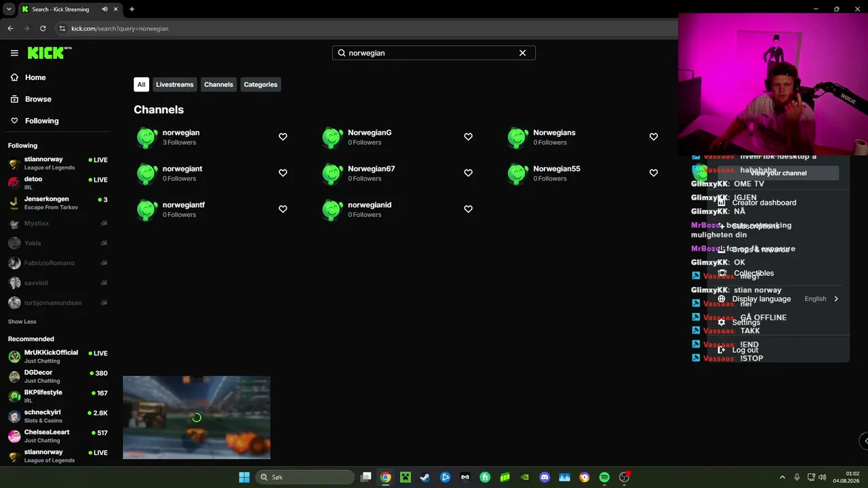Image resolution: width=868 pixels, height=488 pixels.
Task: Toggle follow heart for Norwegian55
Action: pyautogui.click(x=654, y=173)
